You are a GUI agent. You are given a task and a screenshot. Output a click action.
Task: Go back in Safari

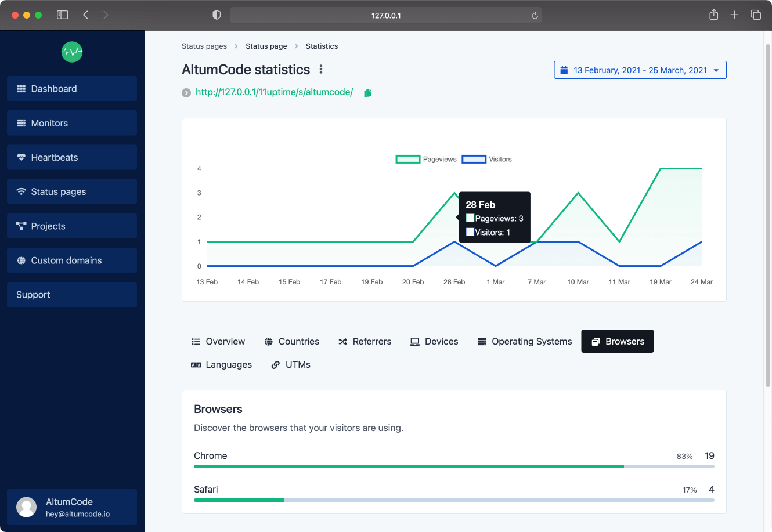85,15
